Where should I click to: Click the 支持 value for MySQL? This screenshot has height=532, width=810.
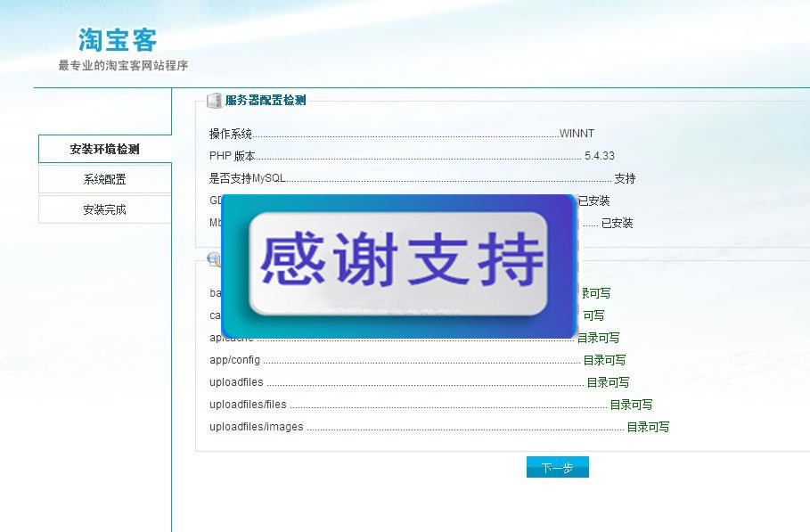625,178
